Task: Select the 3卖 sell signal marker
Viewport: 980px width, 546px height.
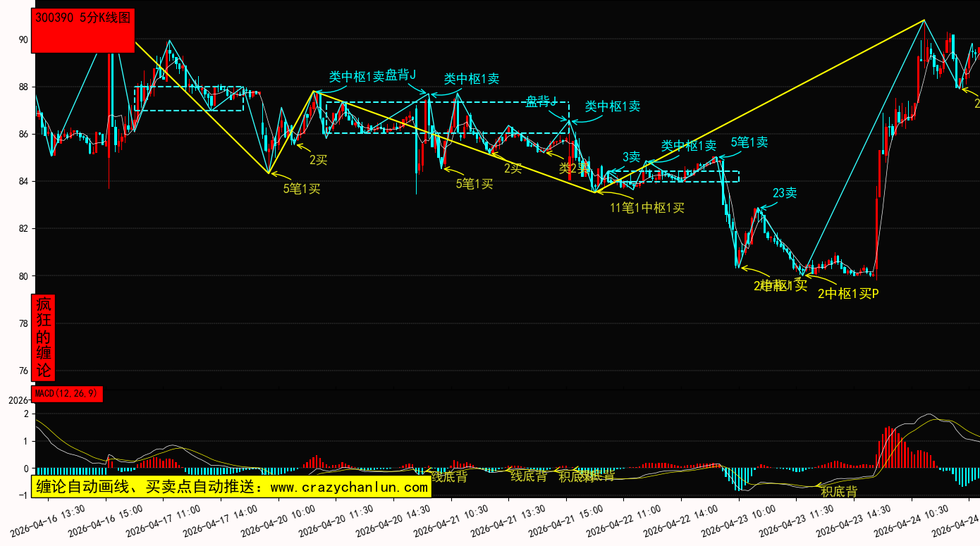Action: click(x=631, y=156)
